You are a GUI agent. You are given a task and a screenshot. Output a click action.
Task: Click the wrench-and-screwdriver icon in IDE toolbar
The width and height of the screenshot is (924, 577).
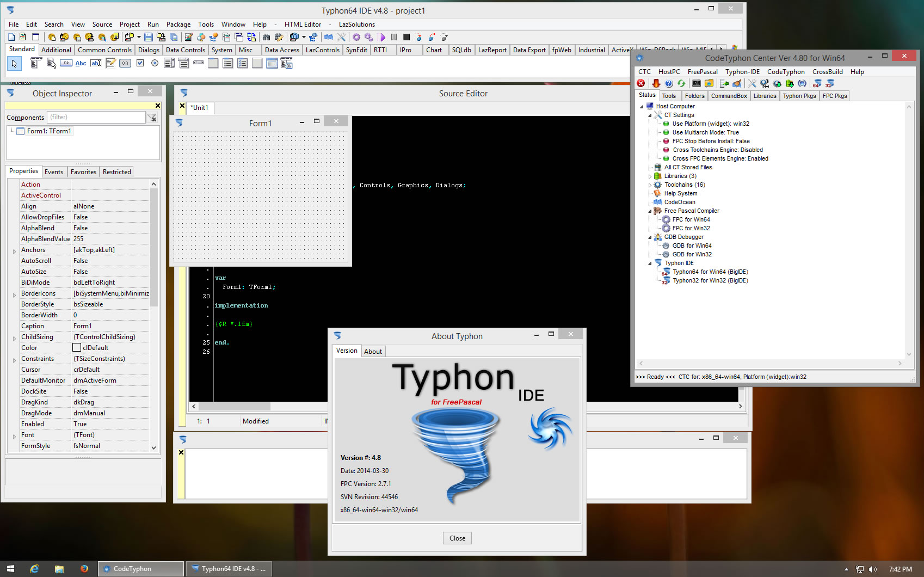pos(341,37)
